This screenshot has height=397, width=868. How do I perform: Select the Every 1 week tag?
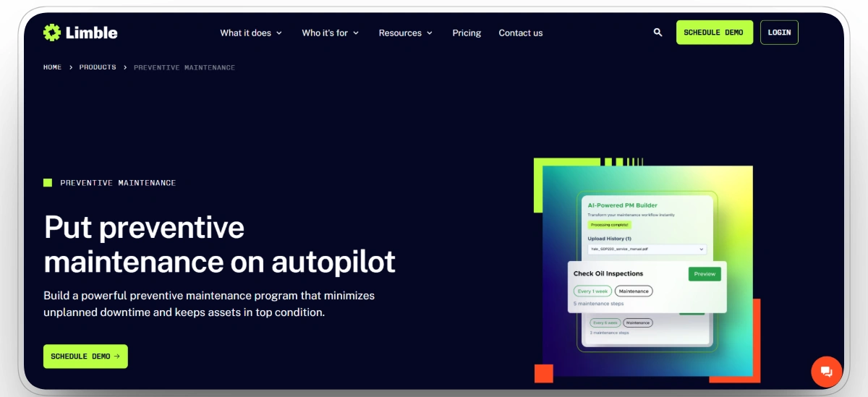point(592,291)
